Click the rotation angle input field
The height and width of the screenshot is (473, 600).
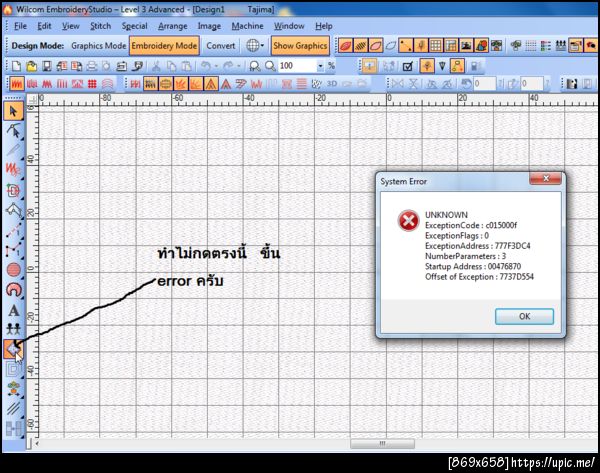(x=484, y=83)
